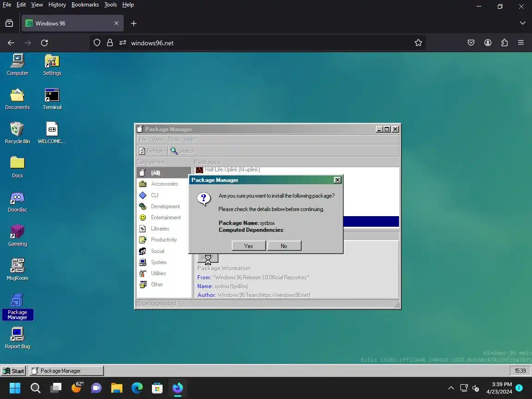This screenshot has height=399, width=532.
Task: Open the WELCOME markdown file icon
Action: tap(52, 133)
